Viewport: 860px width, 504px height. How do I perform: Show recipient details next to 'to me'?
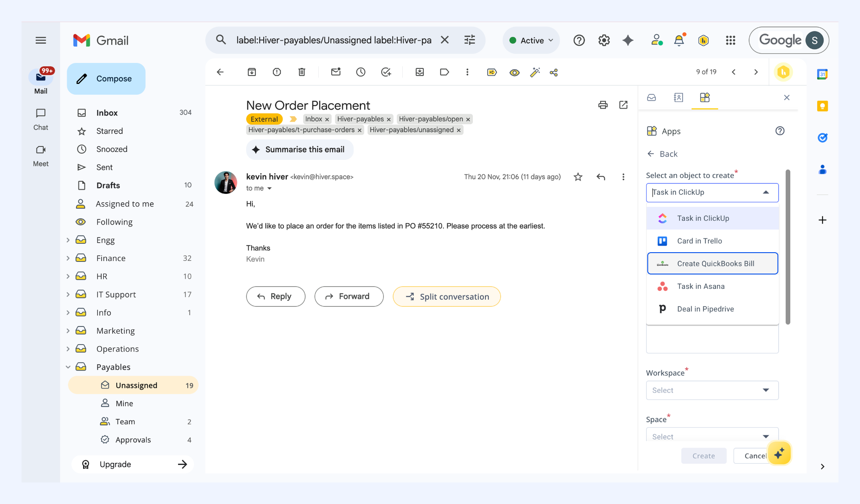coord(270,188)
